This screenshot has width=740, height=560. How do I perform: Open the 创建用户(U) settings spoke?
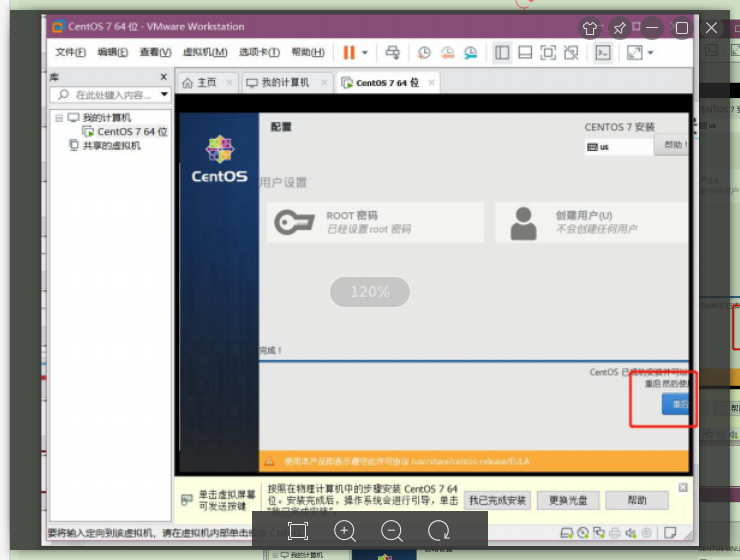(592, 222)
